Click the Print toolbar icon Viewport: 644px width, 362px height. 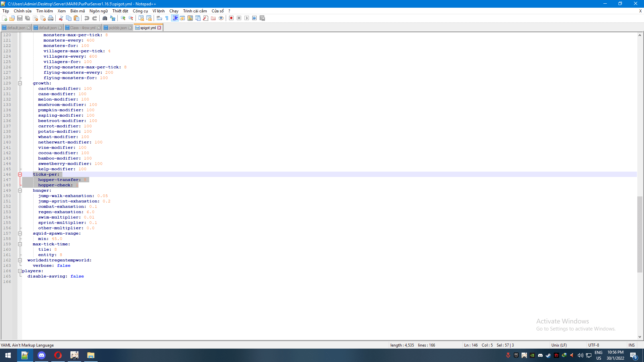point(51,18)
